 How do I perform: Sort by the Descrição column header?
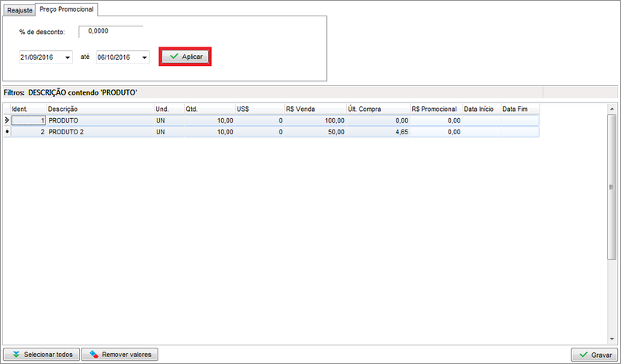[99, 109]
